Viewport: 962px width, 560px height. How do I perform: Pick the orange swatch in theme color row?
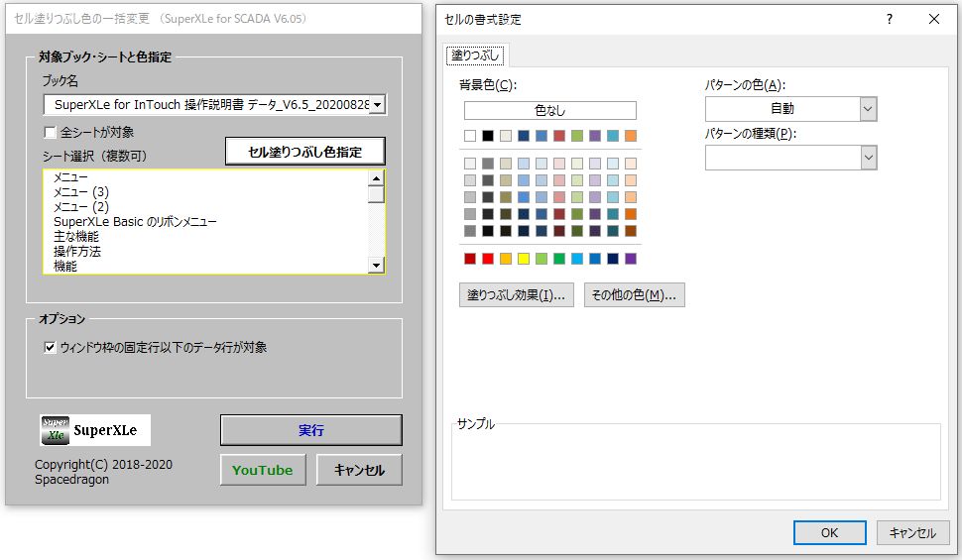[x=631, y=136]
